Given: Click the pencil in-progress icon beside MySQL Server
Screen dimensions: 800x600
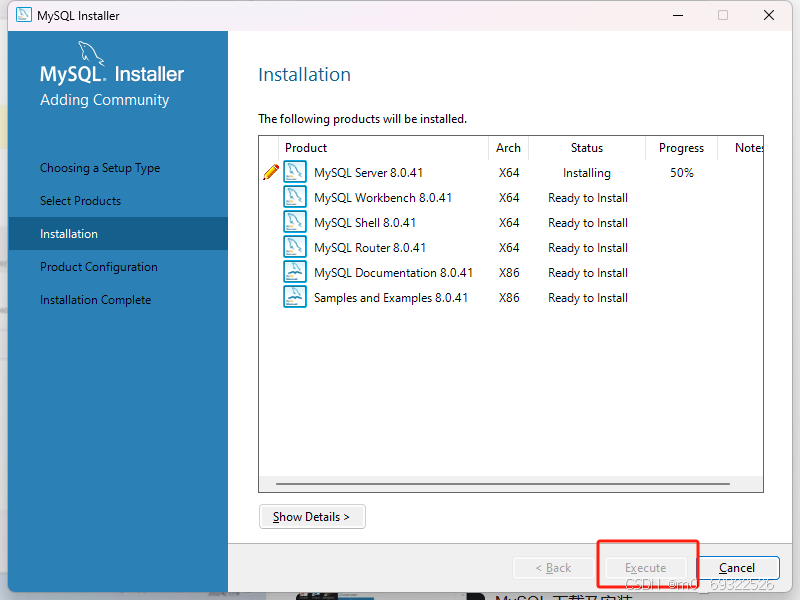Looking at the screenshot, I should [271, 172].
